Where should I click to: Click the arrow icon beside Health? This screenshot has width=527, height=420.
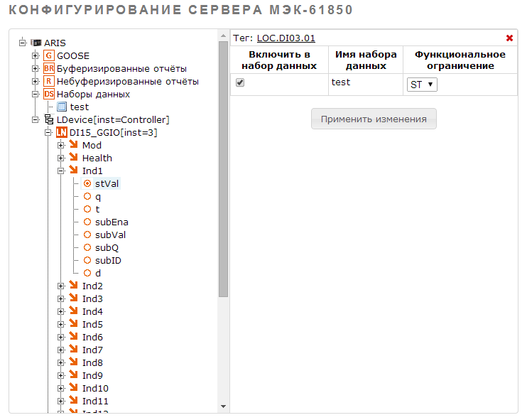click(x=74, y=157)
